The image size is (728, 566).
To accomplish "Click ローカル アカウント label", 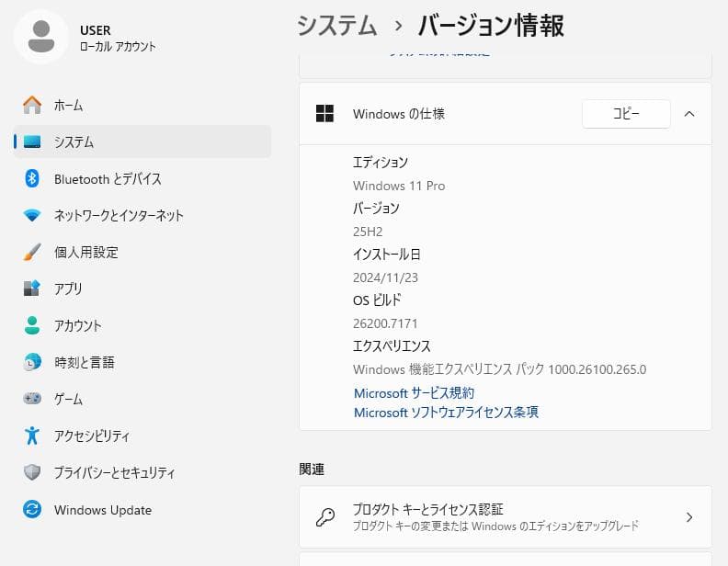I will click(x=118, y=47).
